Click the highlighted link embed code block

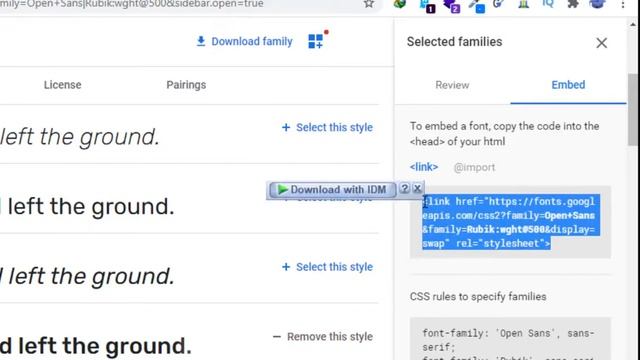tap(510, 222)
